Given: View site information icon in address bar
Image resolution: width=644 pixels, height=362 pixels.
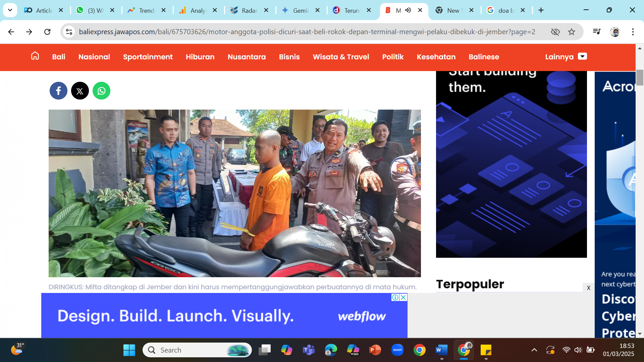Looking at the screenshot, I should [x=69, y=32].
